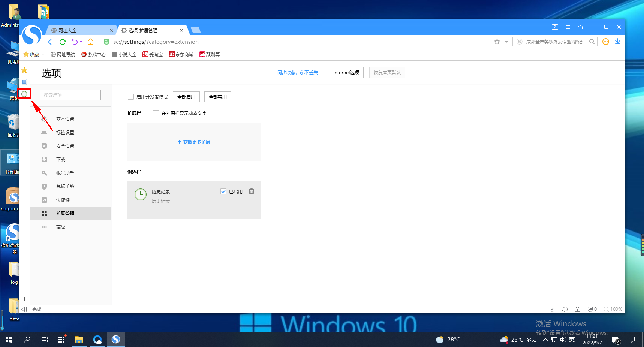Click the status bar ad-block counter icon
The image size is (644, 347).
point(592,309)
